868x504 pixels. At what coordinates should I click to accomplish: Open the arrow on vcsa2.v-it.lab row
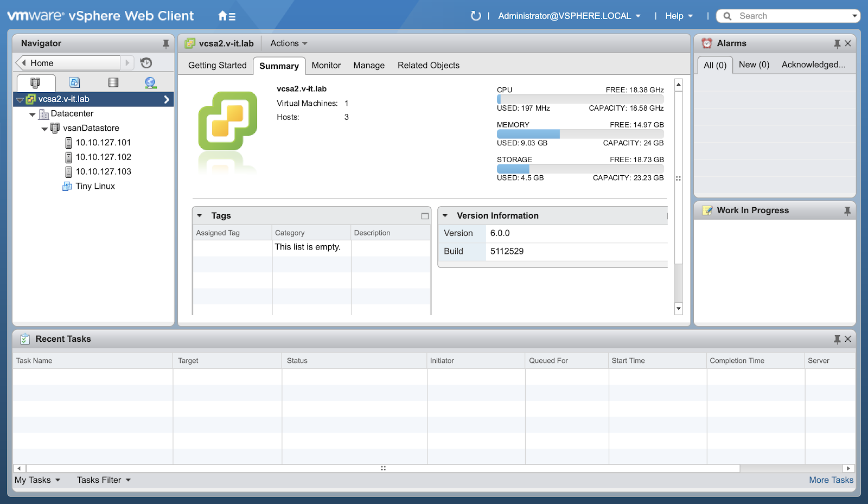[x=167, y=99]
